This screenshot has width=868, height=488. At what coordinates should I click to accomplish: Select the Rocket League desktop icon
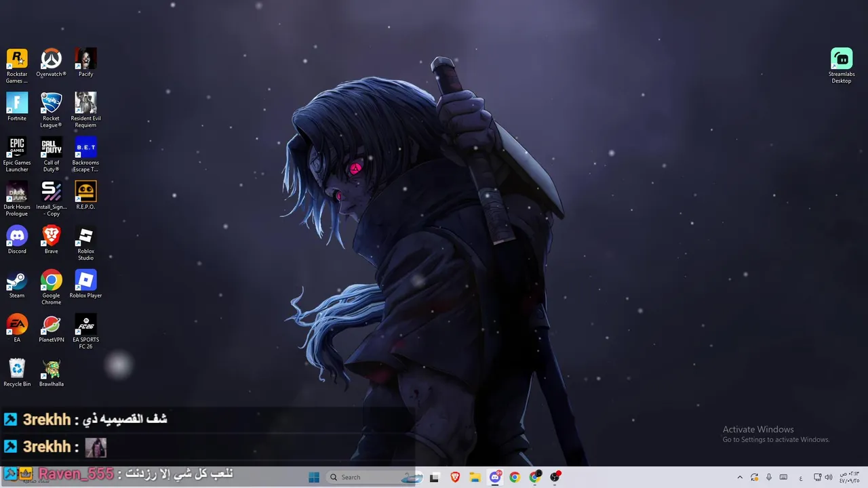(51, 110)
